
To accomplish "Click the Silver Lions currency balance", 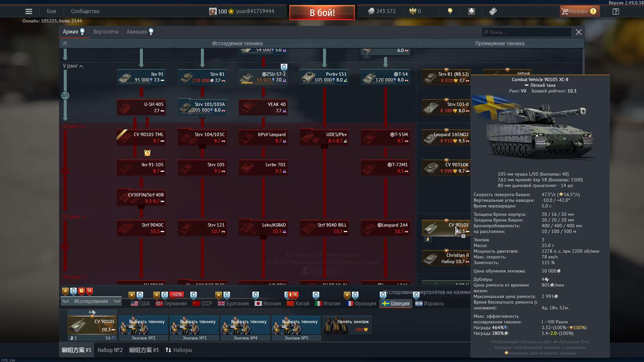I will (382, 11).
